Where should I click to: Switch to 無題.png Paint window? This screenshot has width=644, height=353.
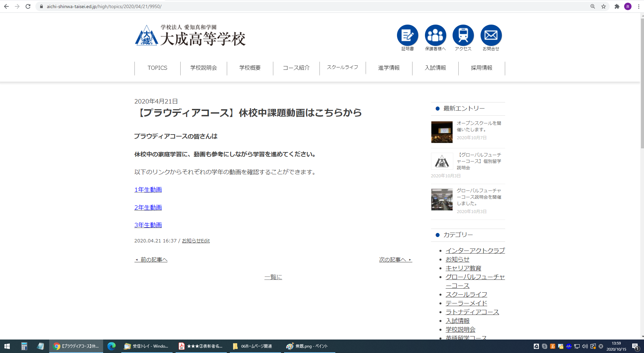310,346
